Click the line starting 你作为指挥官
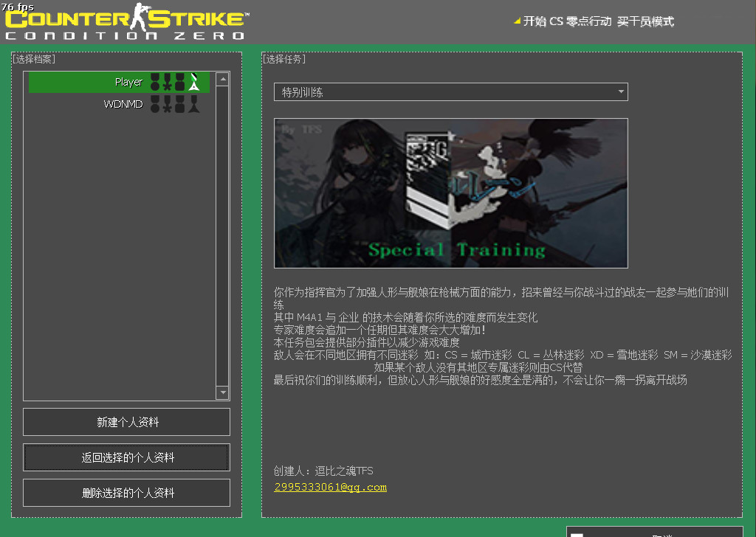 (501, 298)
